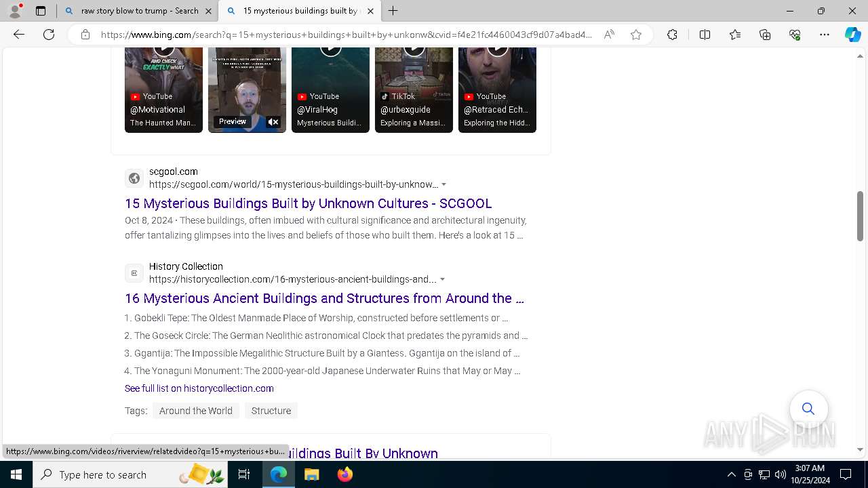The image size is (868, 488).
Task: Expand History Collection result options arrow
Action: [442, 279]
